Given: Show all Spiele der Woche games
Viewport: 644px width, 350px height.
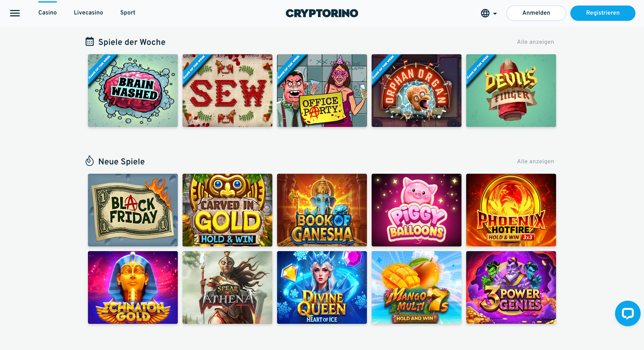Looking at the screenshot, I should [x=535, y=42].
